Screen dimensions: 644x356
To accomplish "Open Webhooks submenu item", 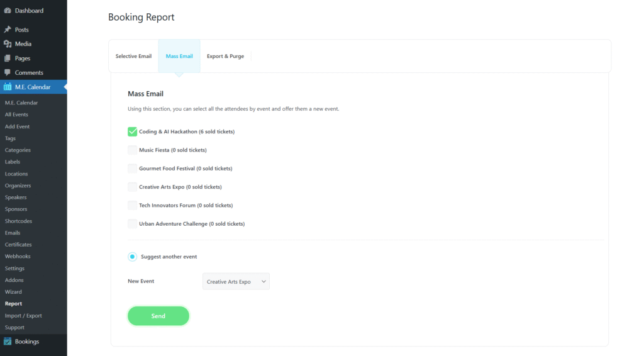I will pyautogui.click(x=18, y=256).
